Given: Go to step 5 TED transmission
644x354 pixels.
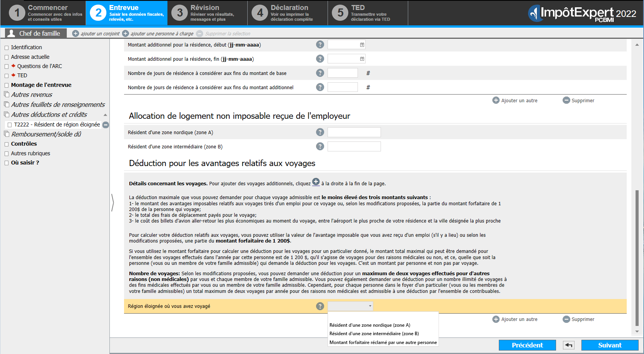Looking at the screenshot, I should point(368,13).
